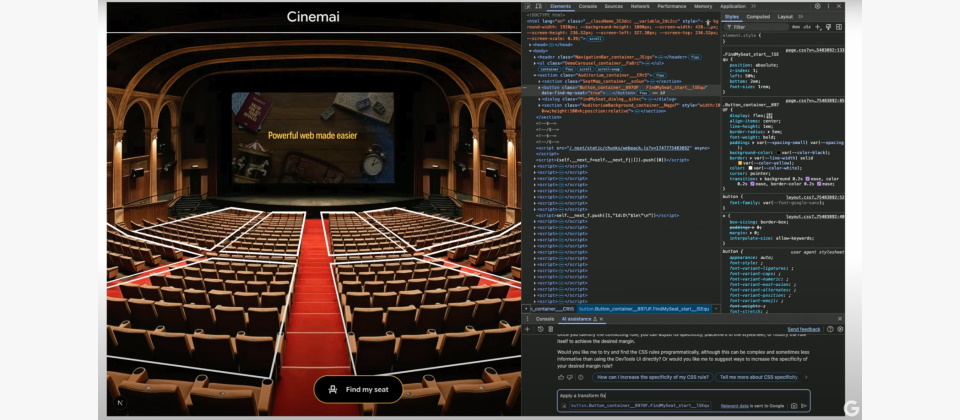Viewport: 960px width, 420px height.
Task: Click the chat history icon in AI assistance
Action: point(541,329)
